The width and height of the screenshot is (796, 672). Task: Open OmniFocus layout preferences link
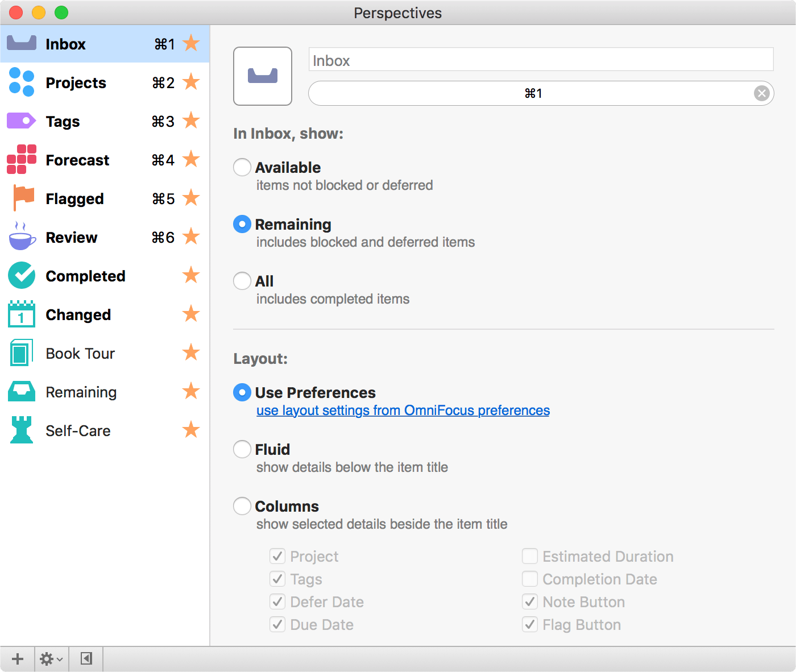(403, 410)
